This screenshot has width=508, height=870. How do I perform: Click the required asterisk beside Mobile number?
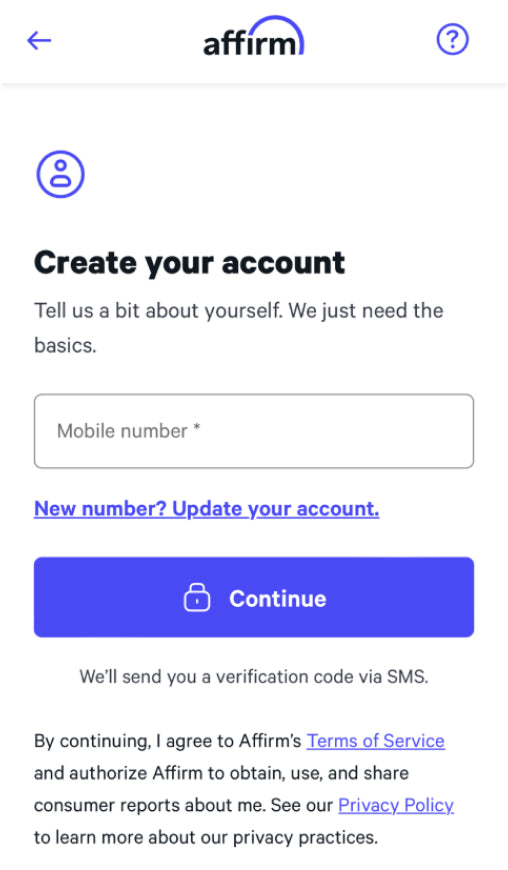click(196, 427)
